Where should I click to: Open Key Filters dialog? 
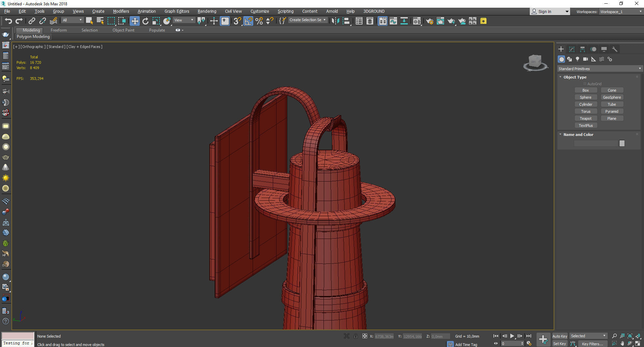point(592,344)
